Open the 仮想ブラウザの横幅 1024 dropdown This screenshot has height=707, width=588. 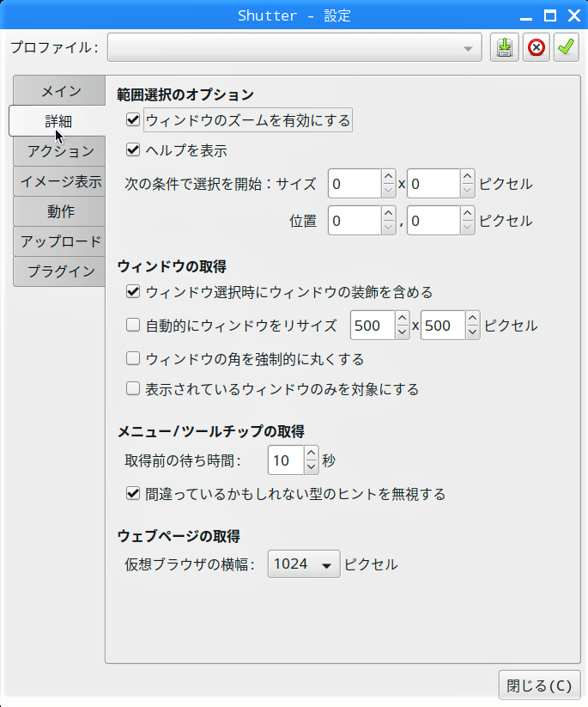pos(304,564)
